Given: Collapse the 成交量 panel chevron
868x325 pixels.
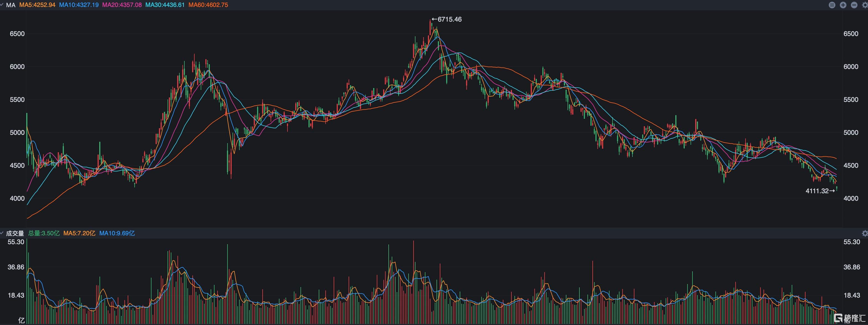Looking at the screenshot, I should click(x=2, y=233).
